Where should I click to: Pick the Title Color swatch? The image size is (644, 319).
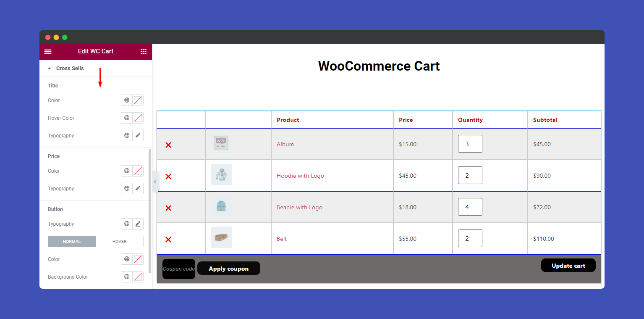point(138,100)
